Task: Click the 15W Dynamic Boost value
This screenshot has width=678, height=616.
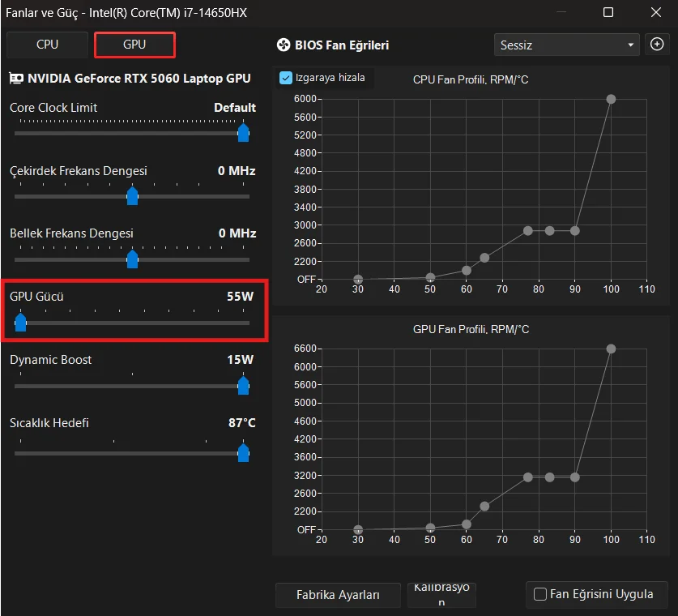Action: [240, 360]
